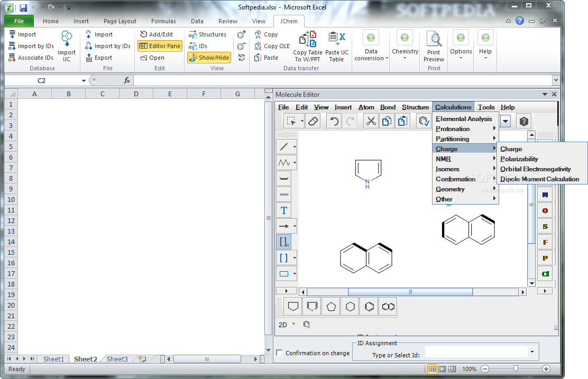Click the paste clipboard icon in editor toolbar
This screenshot has width=588, height=379.
pyautogui.click(x=402, y=121)
